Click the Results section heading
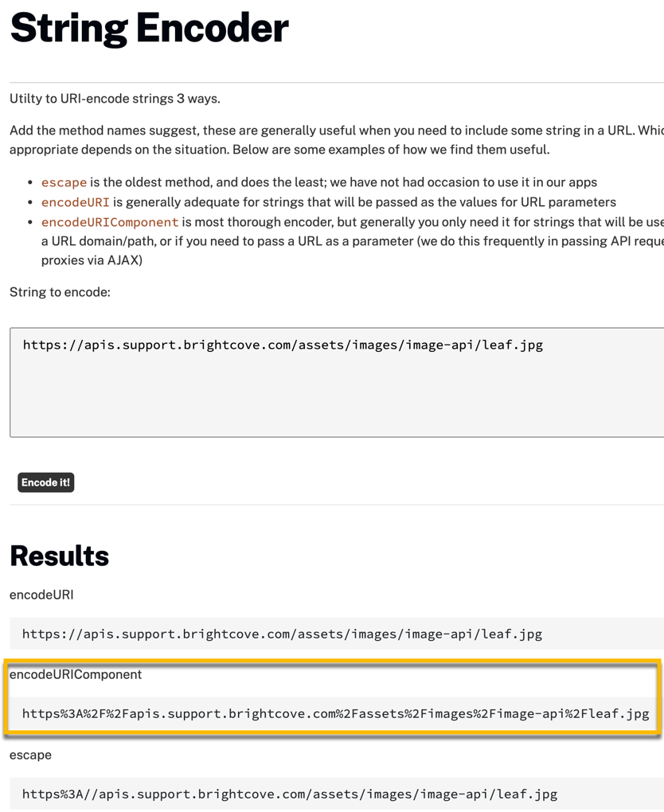664x812 pixels. coord(60,556)
